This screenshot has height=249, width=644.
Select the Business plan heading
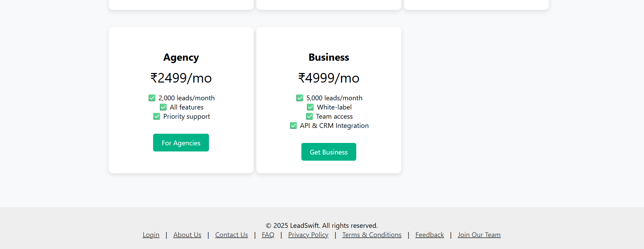[x=329, y=57]
